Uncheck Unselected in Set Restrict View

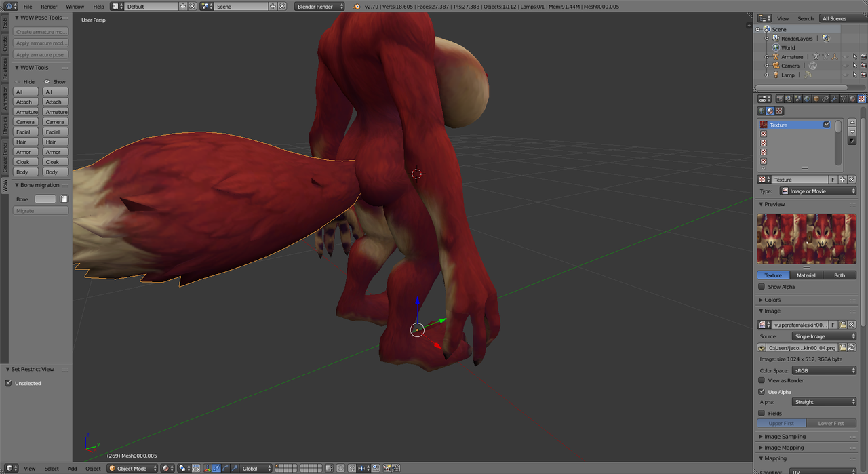[9, 383]
